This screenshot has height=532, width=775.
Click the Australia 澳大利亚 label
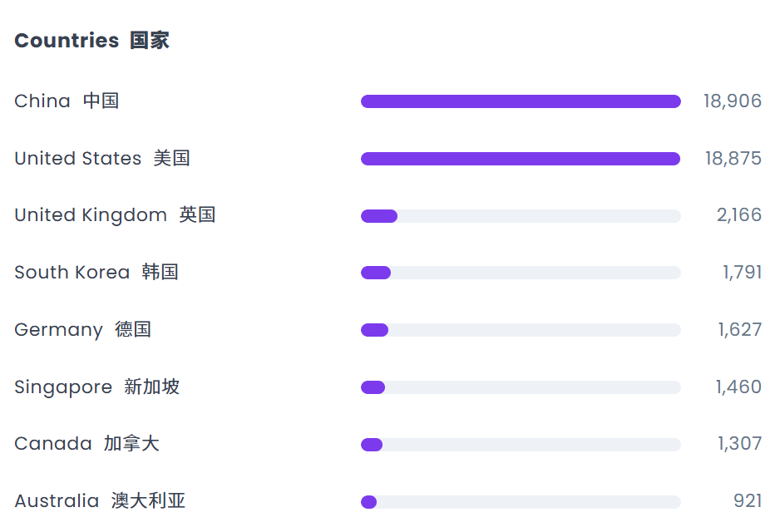[x=100, y=501]
